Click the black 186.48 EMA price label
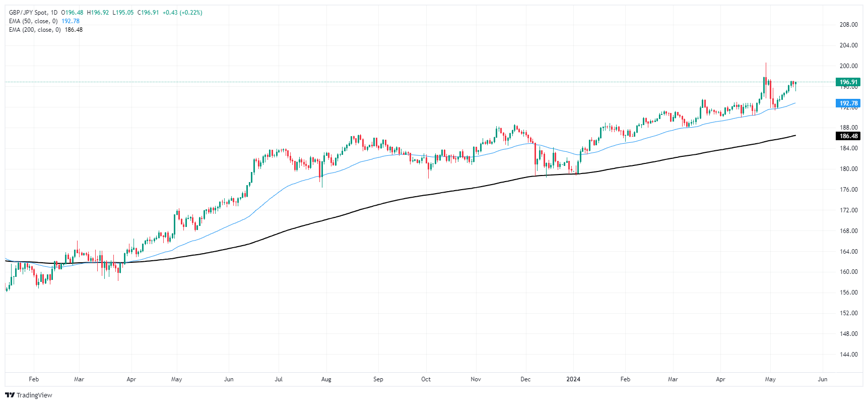The height and width of the screenshot is (404, 868). pos(848,136)
